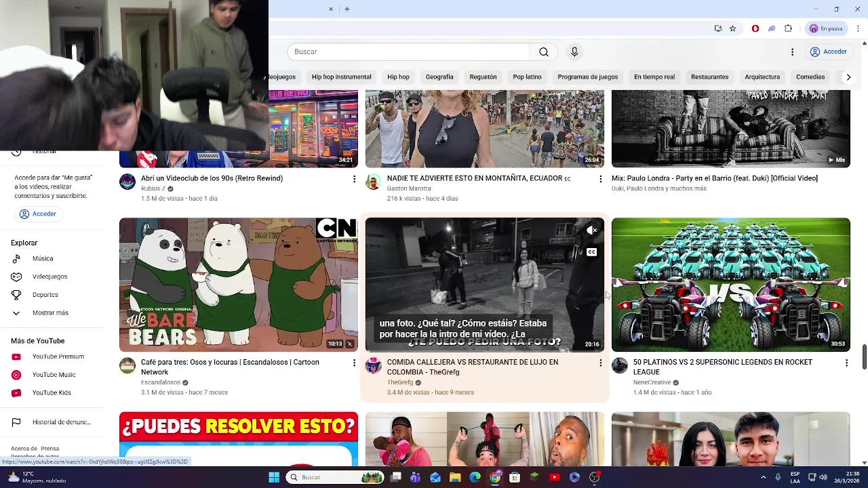Open the 50 Platinos Rocket League thumbnail
The image size is (868, 488).
point(730,285)
